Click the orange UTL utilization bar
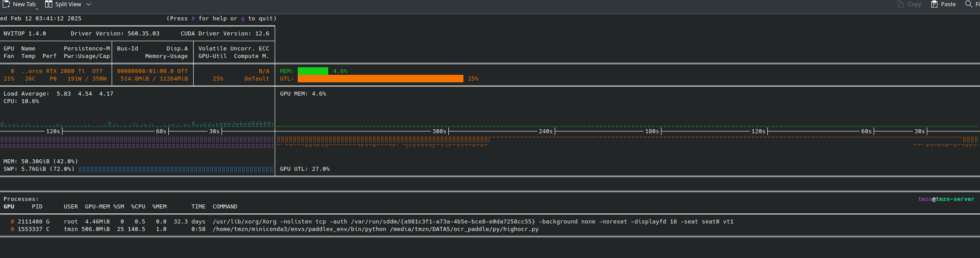The image size is (980, 258). [x=380, y=79]
